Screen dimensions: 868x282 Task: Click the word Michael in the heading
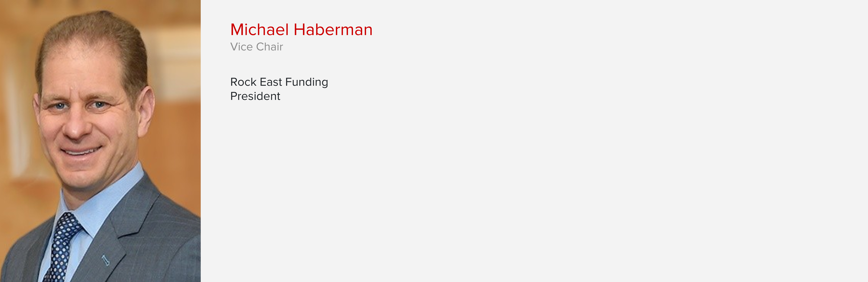coord(259,30)
